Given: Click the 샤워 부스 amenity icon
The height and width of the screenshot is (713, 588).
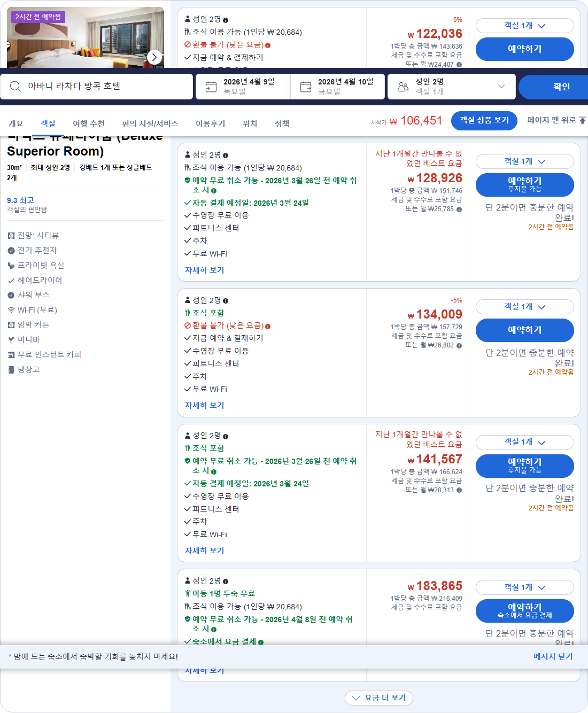Looking at the screenshot, I should point(11,295).
